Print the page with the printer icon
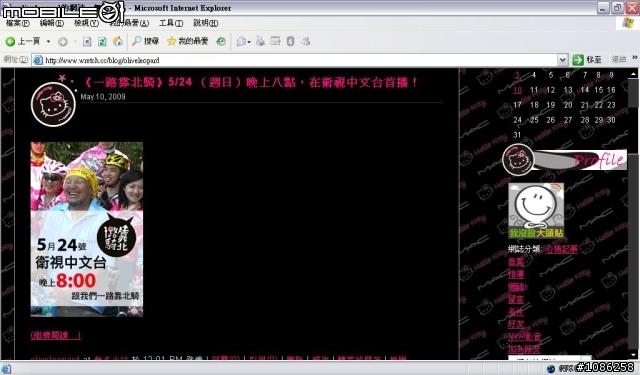Viewport: 640px width, 375px height. click(260, 41)
